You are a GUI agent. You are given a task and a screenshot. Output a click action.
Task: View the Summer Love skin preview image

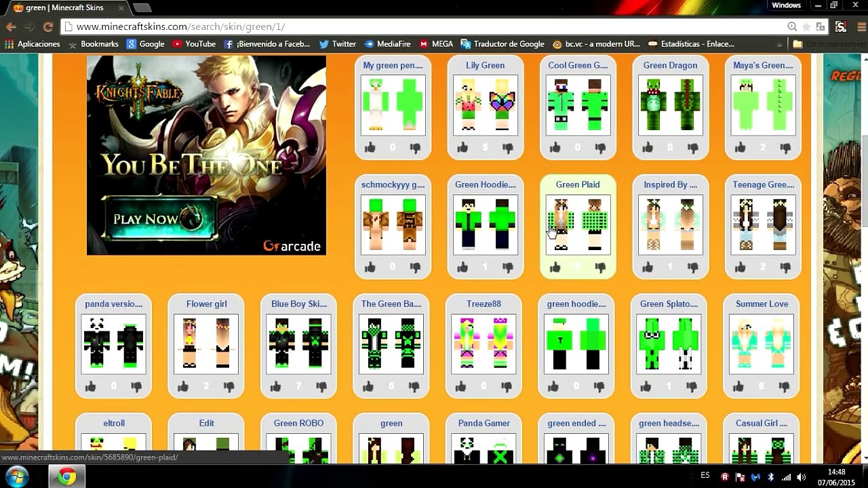click(762, 344)
